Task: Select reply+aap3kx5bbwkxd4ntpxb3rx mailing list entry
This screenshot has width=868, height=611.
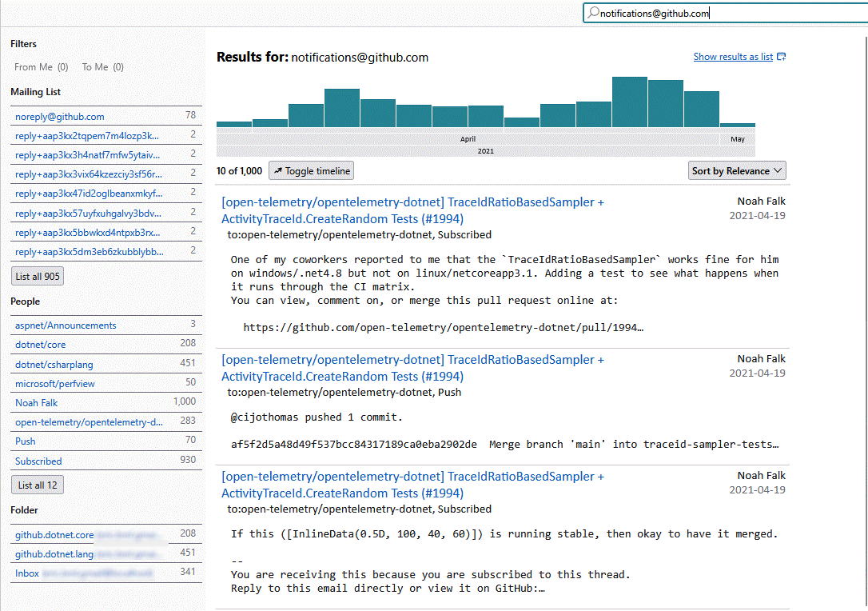Action: 87,233
